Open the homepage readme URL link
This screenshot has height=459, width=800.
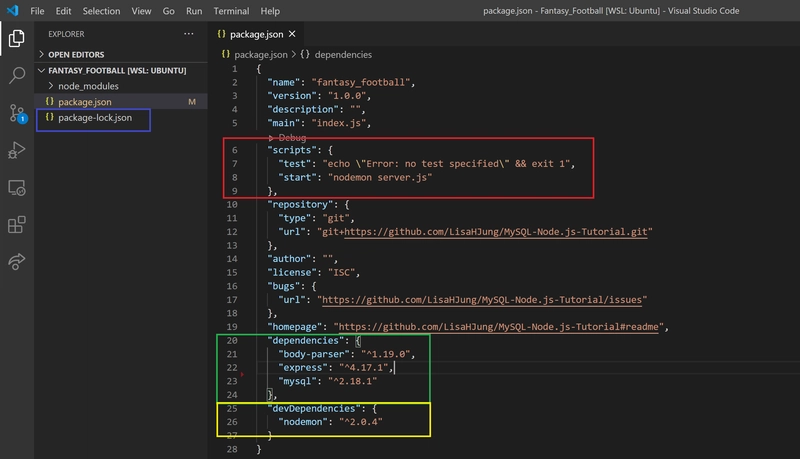point(498,326)
